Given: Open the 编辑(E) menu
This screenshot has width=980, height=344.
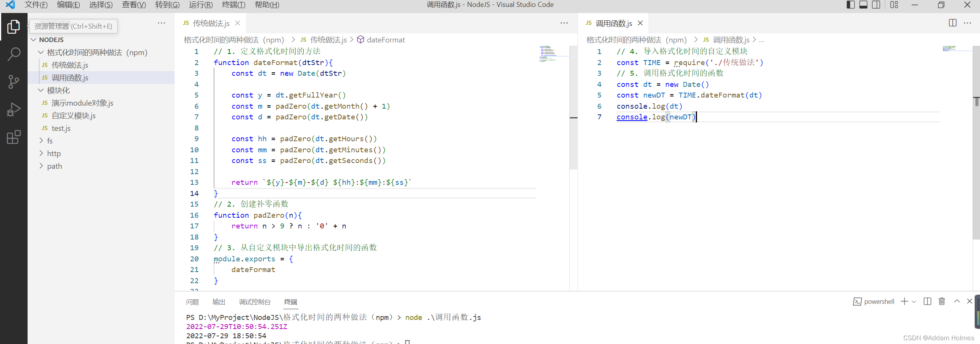Looking at the screenshot, I should coord(69,5).
